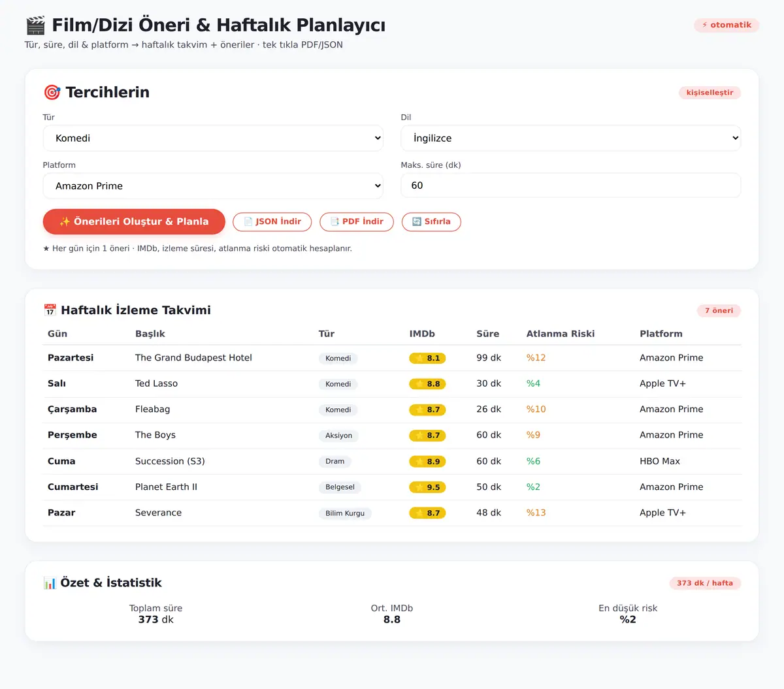Click the Aksiyon genre tag

[338, 436]
